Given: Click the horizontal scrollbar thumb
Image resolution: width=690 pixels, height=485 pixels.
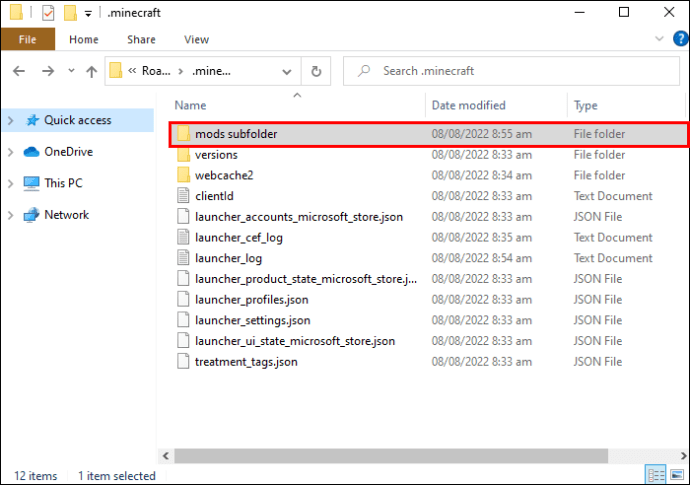Looking at the screenshot, I should [x=391, y=456].
